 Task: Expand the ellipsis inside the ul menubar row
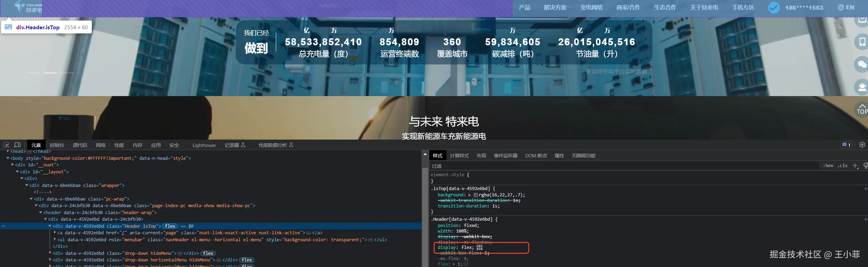point(370,240)
